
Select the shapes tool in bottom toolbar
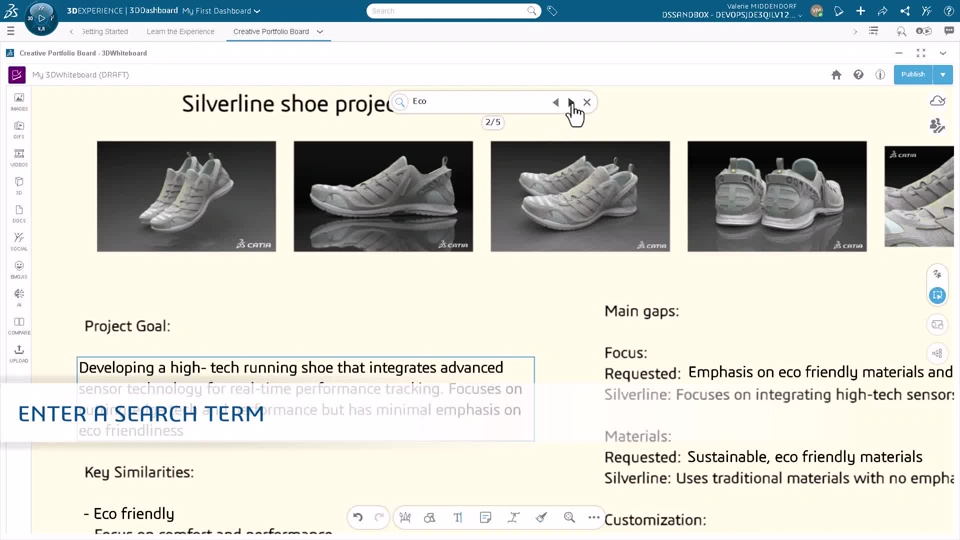(x=430, y=517)
